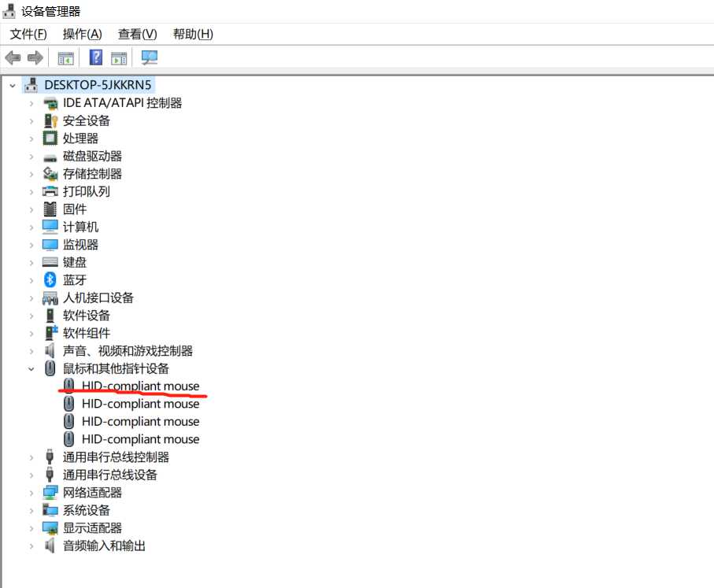Click the 声音、视频和游戏控制器 speaker icon
Image resolution: width=714 pixels, height=588 pixels.
coord(50,351)
